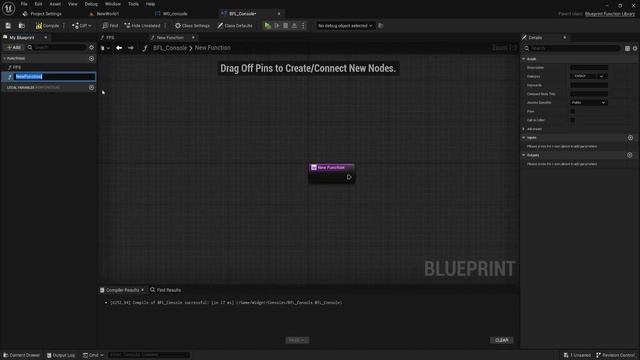Start Play in editor

(x=267, y=26)
